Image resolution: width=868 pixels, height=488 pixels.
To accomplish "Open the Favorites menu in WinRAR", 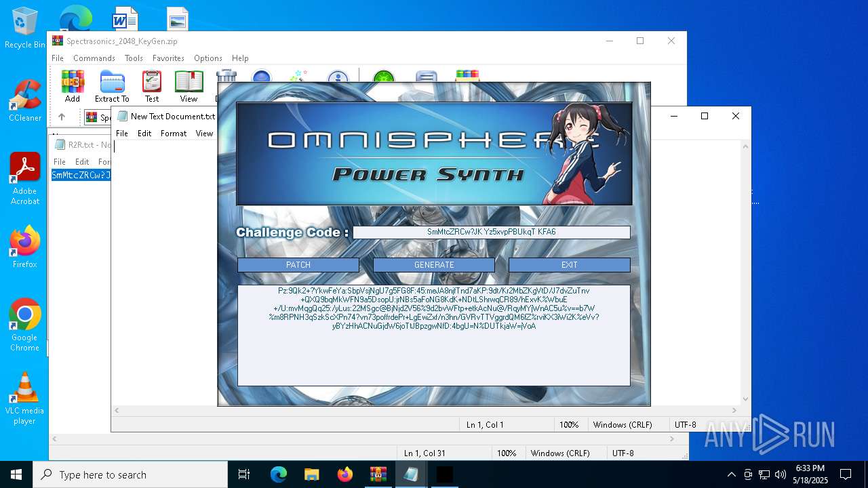I will tap(168, 58).
